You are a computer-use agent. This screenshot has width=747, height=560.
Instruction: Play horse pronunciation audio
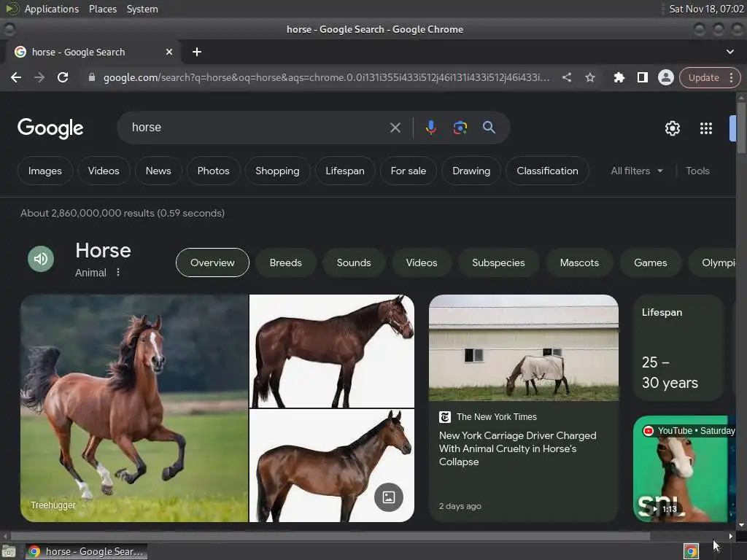tap(41, 259)
